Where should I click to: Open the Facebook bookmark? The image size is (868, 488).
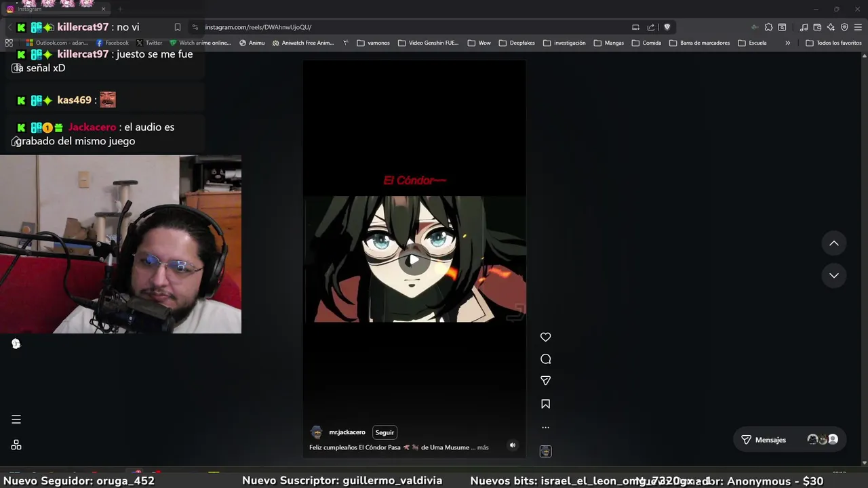112,43
